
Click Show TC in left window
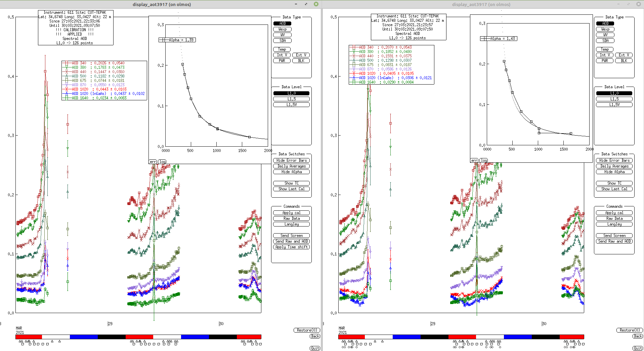tap(291, 183)
